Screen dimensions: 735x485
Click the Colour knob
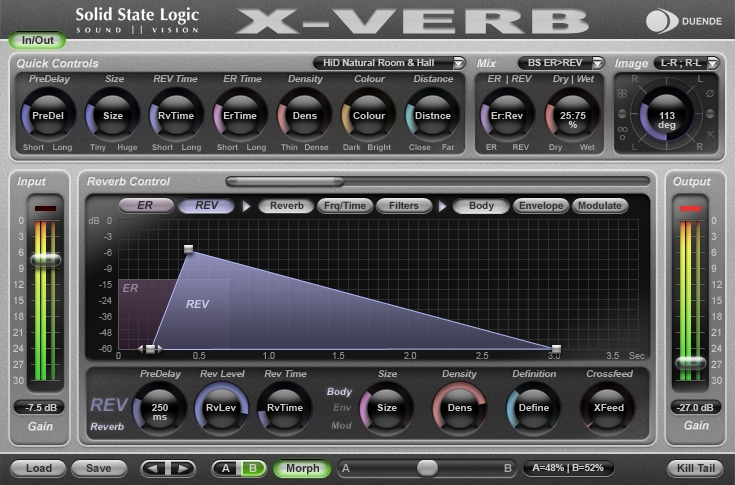(x=368, y=115)
